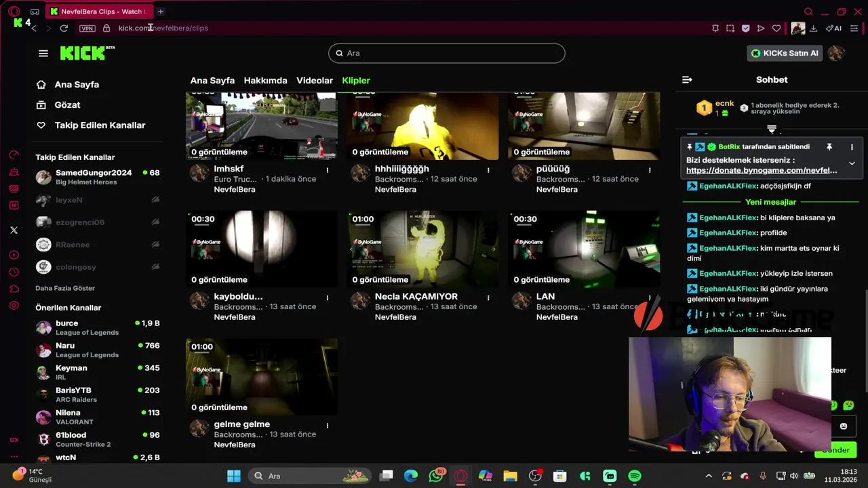Open Opera sidebar settings gear
Viewport: 868px width, 488px height.
pyautogui.click(x=14, y=306)
